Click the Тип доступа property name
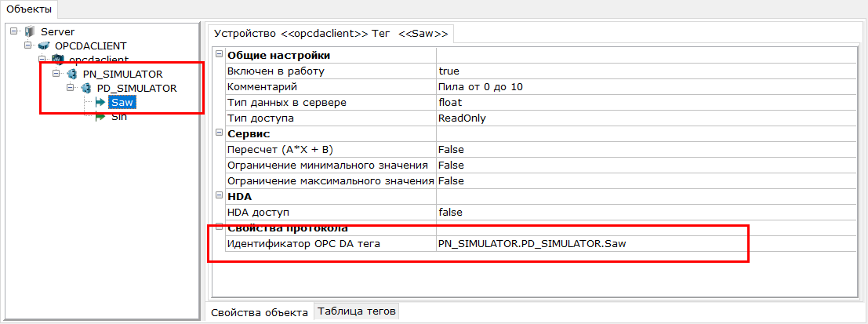This screenshot has width=868, height=324. pyautogui.click(x=260, y=118)
